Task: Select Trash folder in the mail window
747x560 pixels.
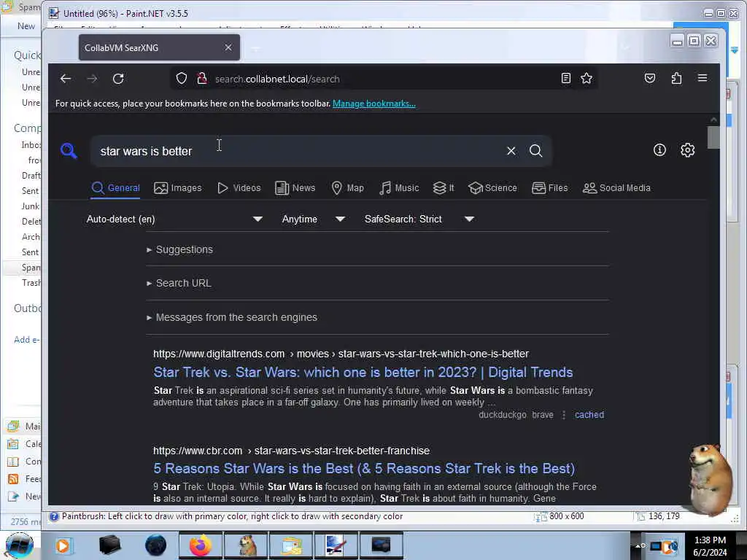Action: click(x=31, y=283)
